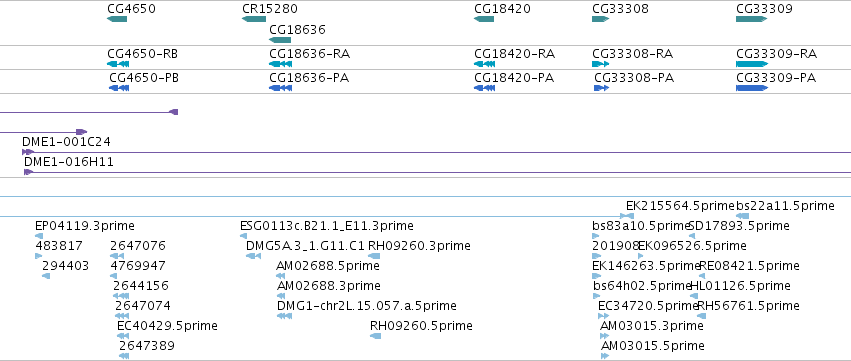
Task: Click the 2647389 feature label
Action: (147, 346)
